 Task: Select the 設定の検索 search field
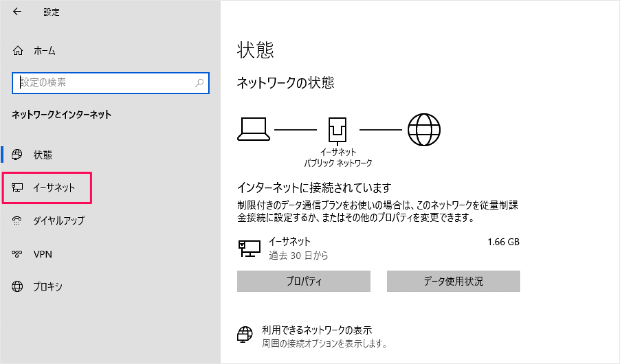tap(101, 83)
